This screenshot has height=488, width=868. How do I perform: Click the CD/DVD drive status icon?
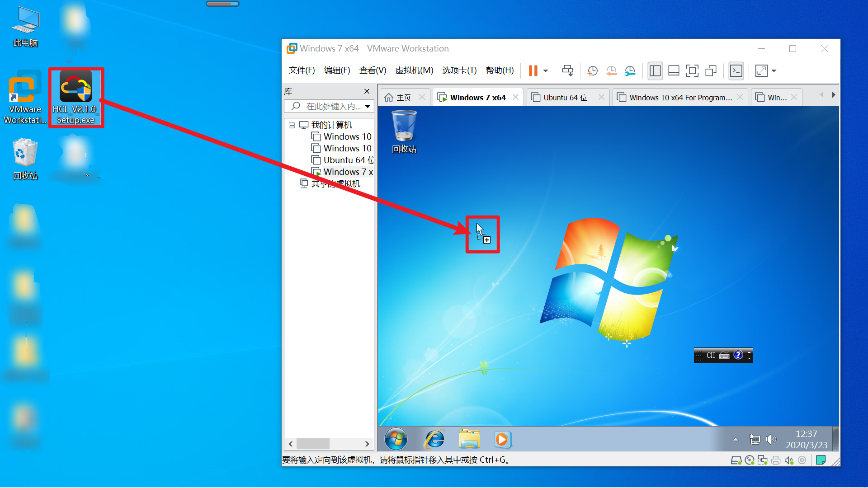click(x=750, y=460)
